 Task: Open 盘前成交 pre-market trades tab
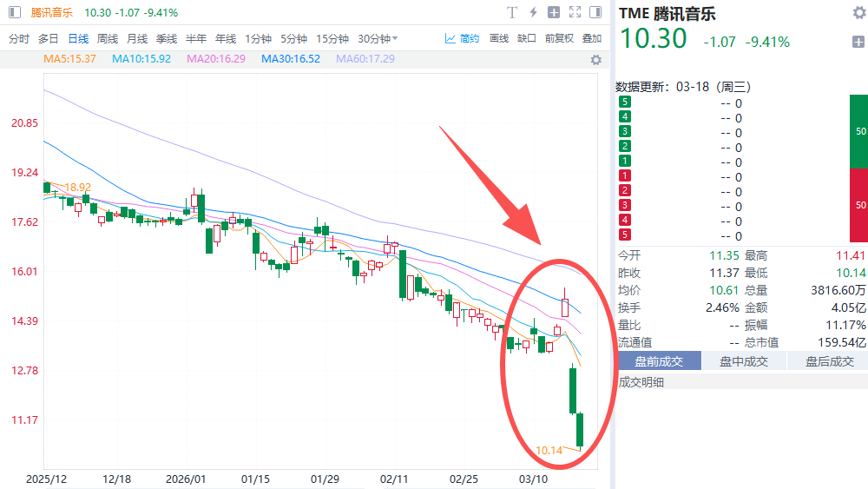pos(659,361)
